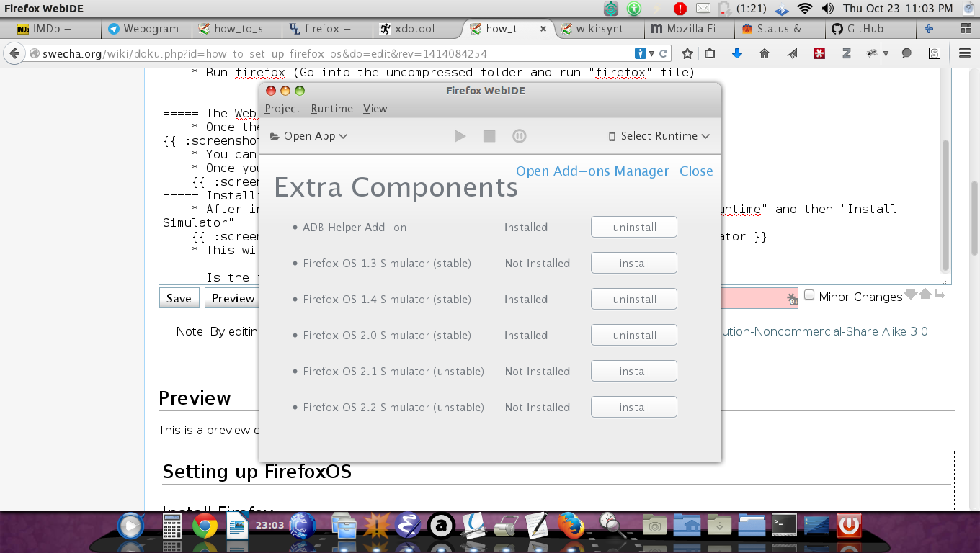Open the Downloads arrow in the browser toolbar
The height and width of the screenshot is (553, 980).
736,53
